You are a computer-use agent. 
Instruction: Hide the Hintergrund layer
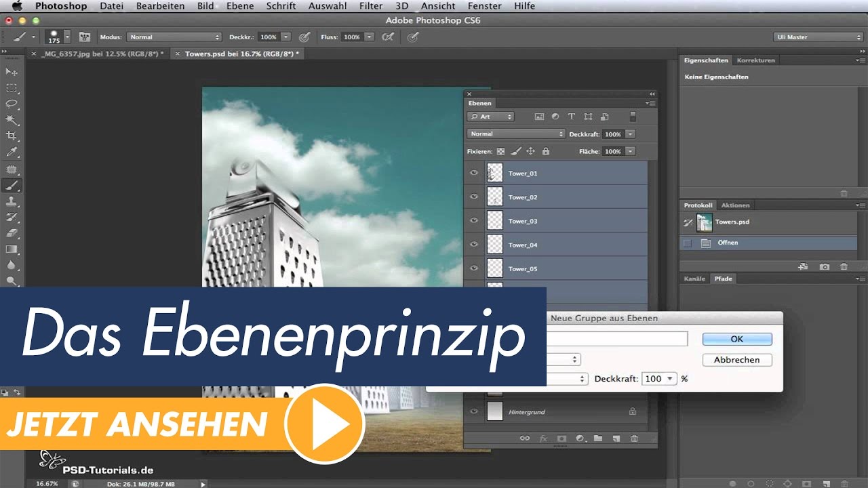click(474, 411)
